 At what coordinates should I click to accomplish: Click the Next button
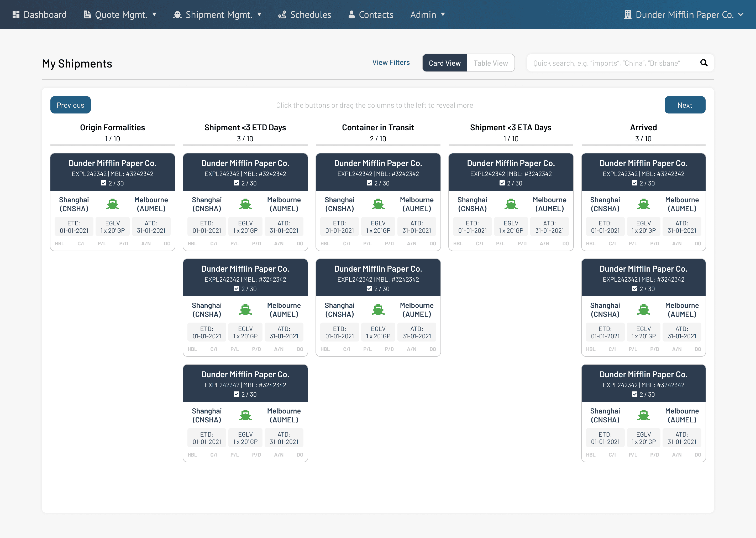click(685, 105)
